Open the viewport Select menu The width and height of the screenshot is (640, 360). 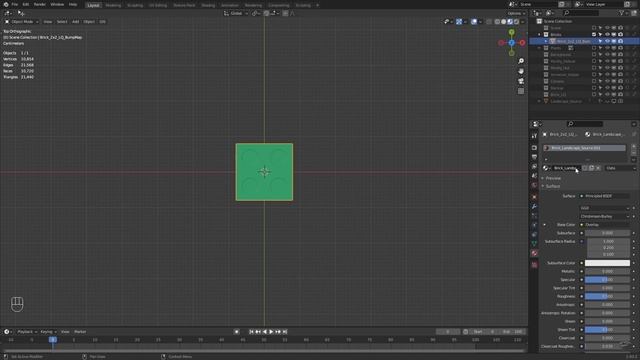[62, 22]
